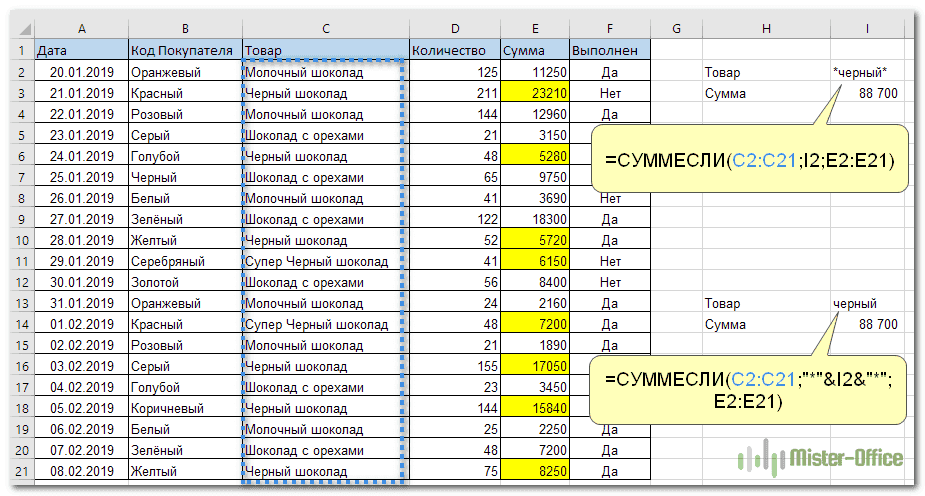The height and width of the screenshot is (496, 925).
Task: Click upper СУММЕСЛИ formula callout
Action: [x=749, y=158]
